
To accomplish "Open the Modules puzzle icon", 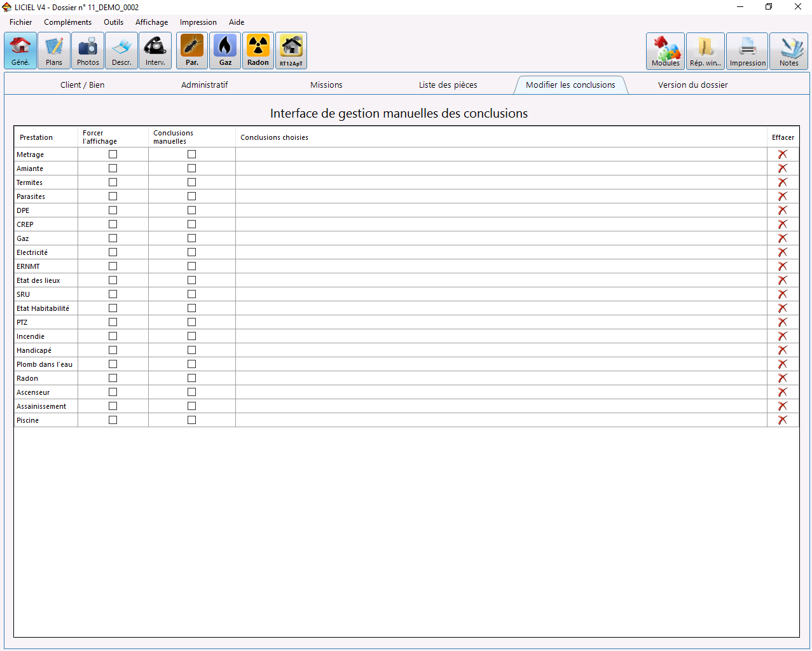I will coord(666,51).
